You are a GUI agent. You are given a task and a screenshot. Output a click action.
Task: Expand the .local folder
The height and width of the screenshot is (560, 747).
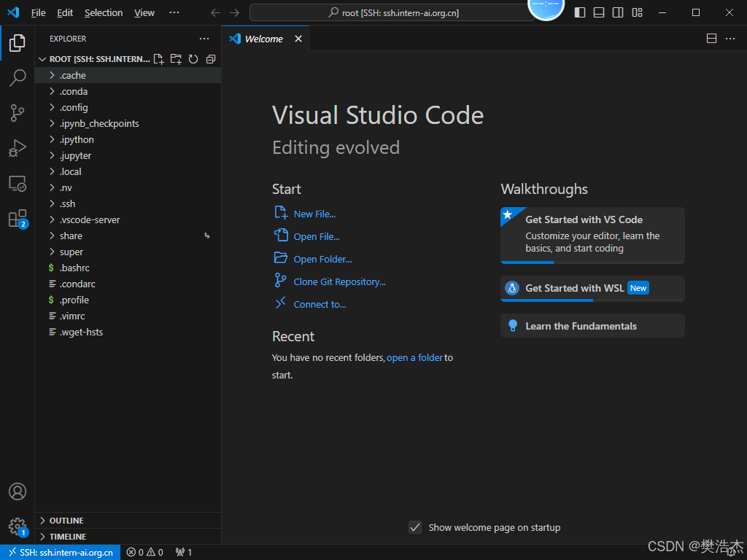[x=128, y=171]
